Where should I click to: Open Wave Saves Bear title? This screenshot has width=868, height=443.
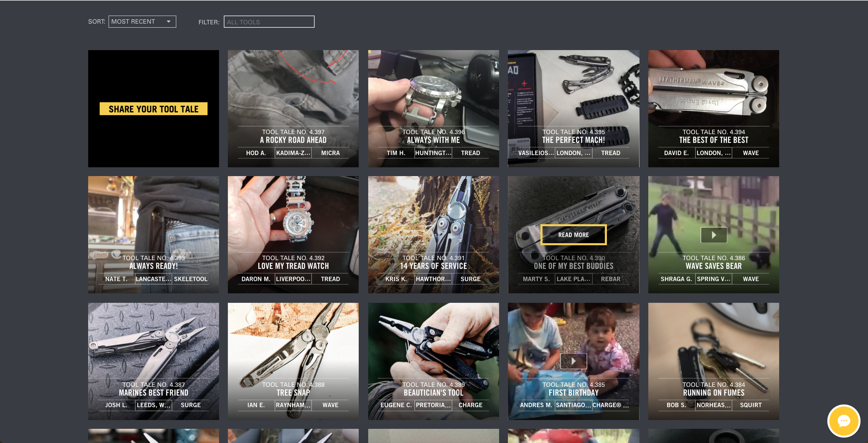713,266
